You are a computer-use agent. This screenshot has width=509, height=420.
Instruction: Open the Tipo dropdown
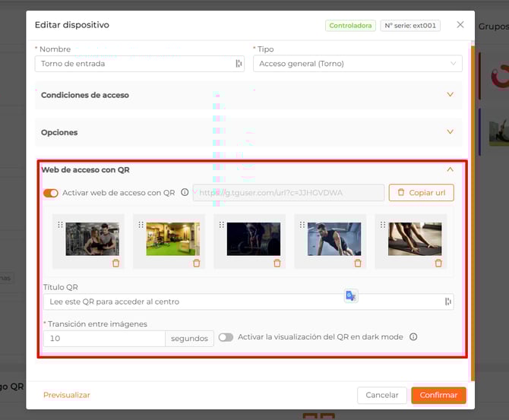[357, 64]
